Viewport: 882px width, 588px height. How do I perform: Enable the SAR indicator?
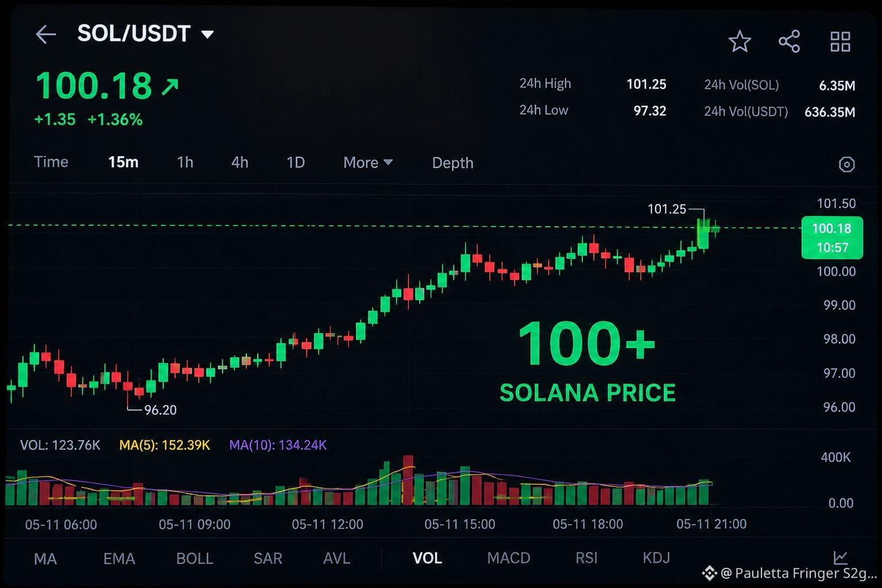coord(268,559)
